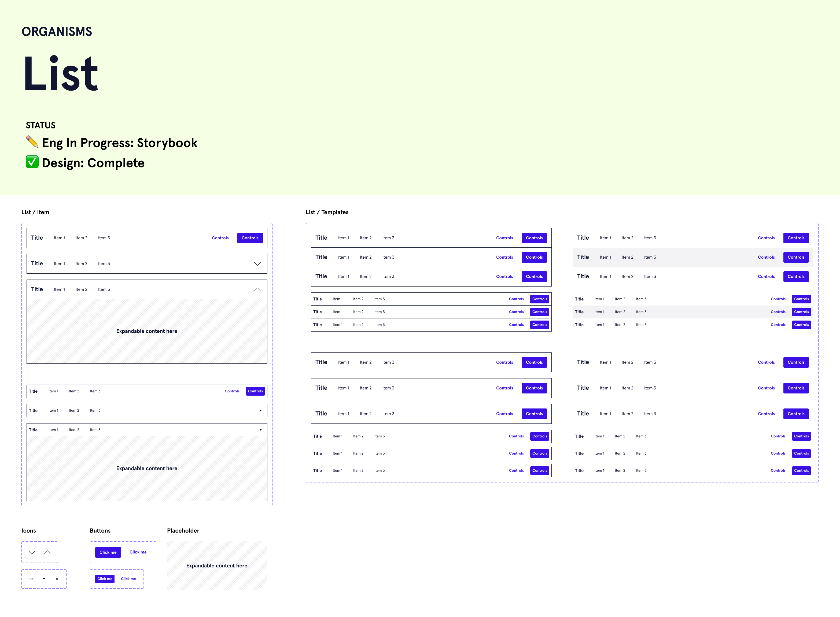
Task: Click filled Controls button in first List / Item row
Action: (x=250, y=238)
